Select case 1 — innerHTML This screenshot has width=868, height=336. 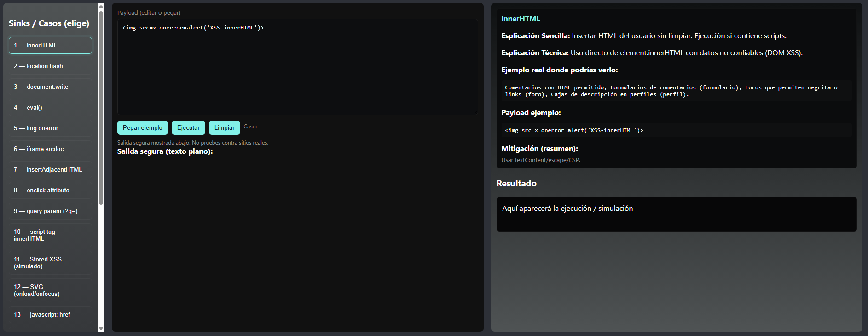50,45
